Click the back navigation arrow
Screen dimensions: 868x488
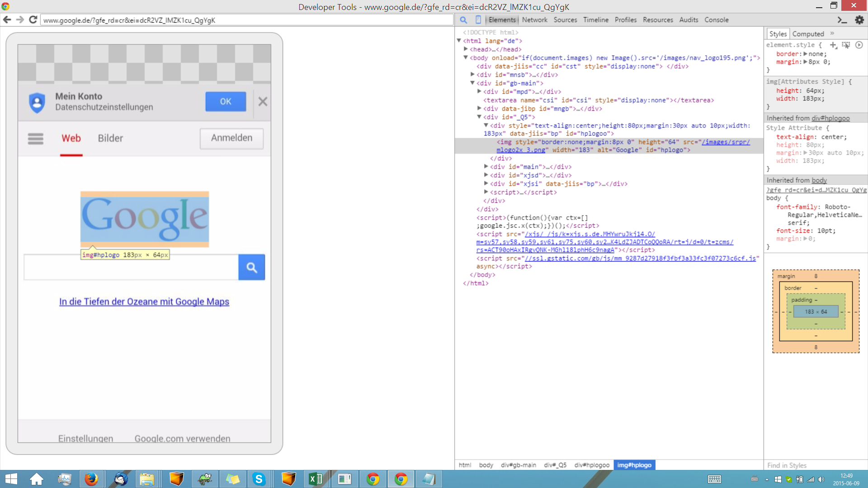(7, 20)
